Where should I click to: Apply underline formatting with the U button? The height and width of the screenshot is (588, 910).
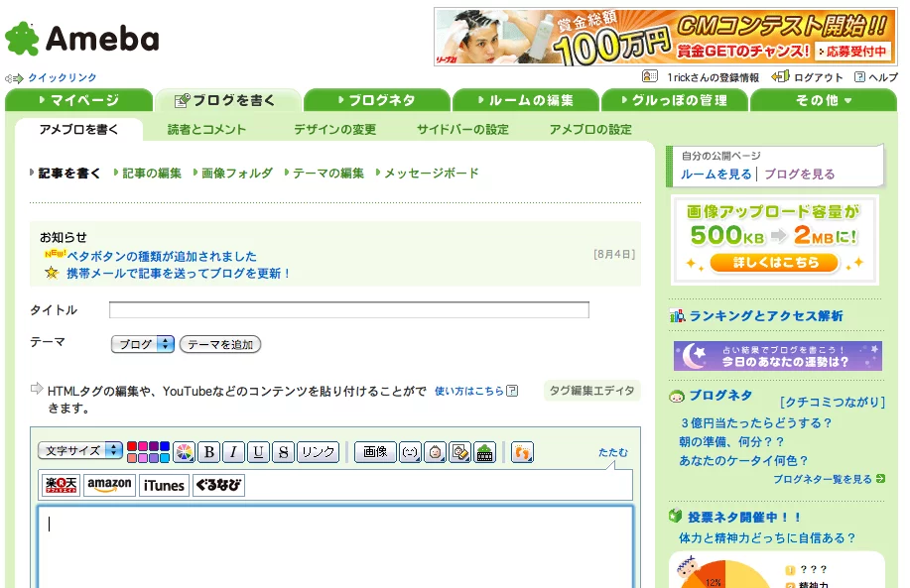click(258, 452)
